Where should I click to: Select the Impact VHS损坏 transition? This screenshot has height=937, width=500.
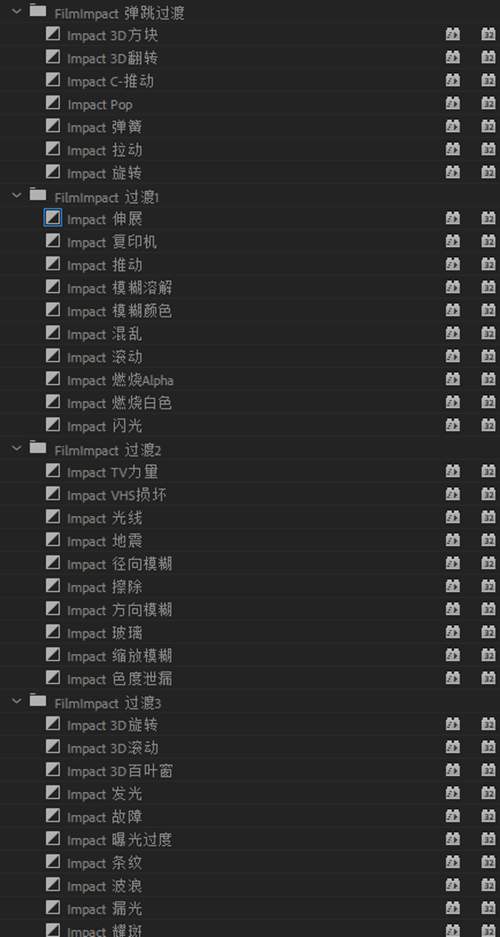116,495
